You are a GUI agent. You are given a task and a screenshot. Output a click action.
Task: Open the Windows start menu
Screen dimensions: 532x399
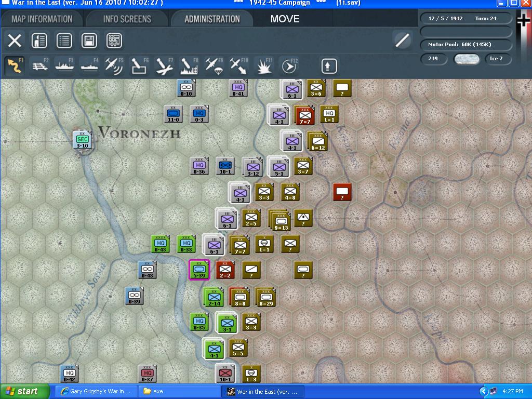[25, 392]
